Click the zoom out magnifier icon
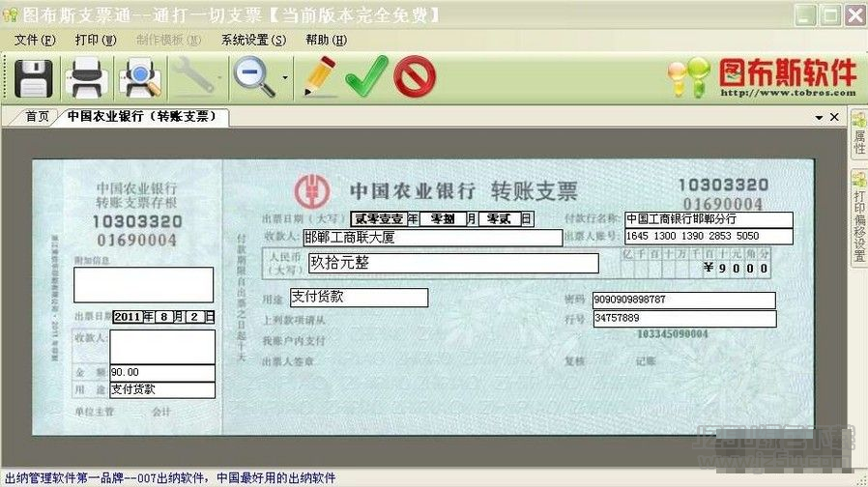 [x=254, y=77]
